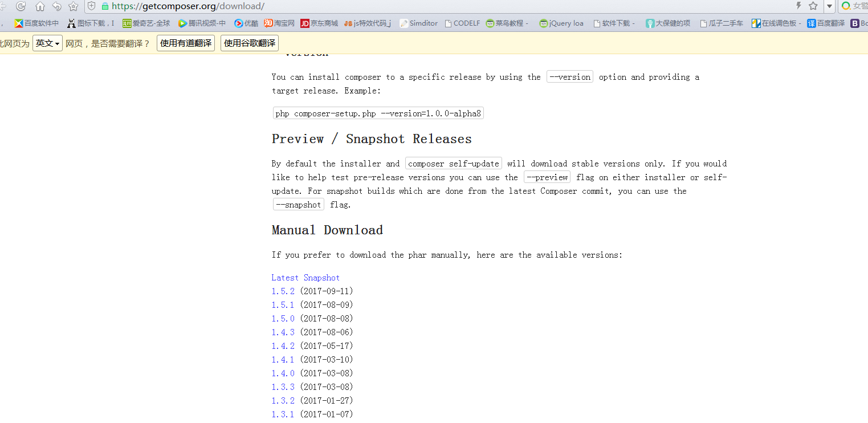This screenshot has width=868, height=423.
Task: Click the 使用有道翻译 button
Action: (x=186, y=43)
